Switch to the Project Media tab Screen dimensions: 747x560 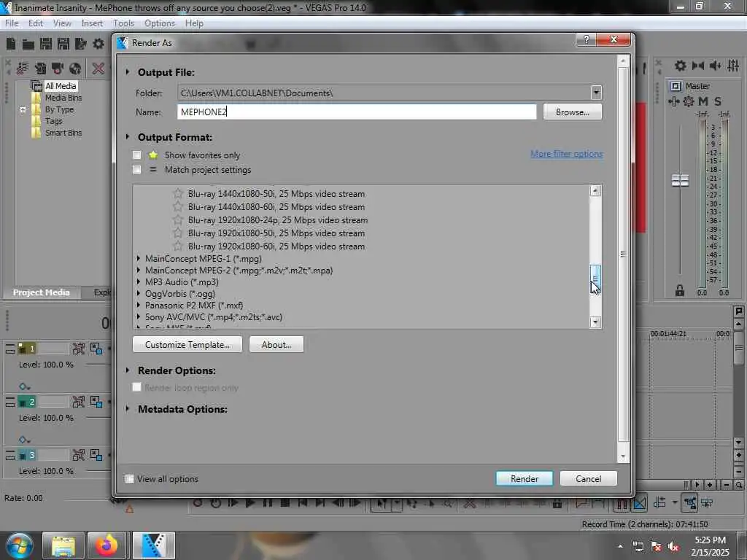[42, 292]
